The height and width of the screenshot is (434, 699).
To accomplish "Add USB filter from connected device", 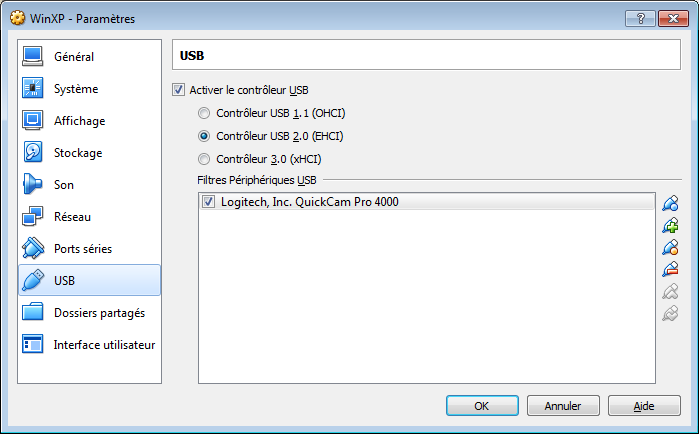I will (670, 225).
